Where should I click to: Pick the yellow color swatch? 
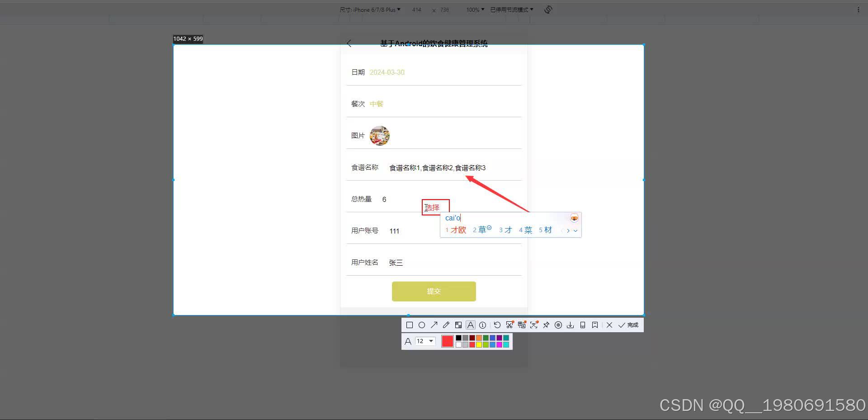pos(479,345)
